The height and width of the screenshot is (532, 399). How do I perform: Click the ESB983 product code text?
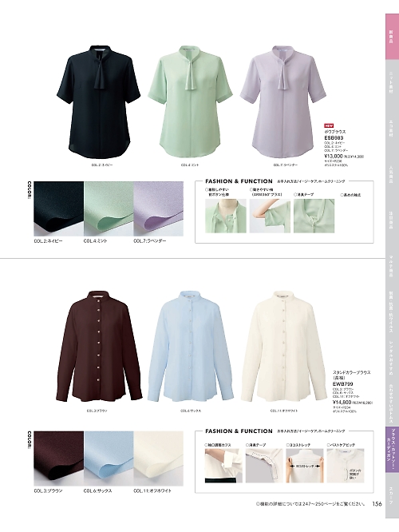[334, 138]
